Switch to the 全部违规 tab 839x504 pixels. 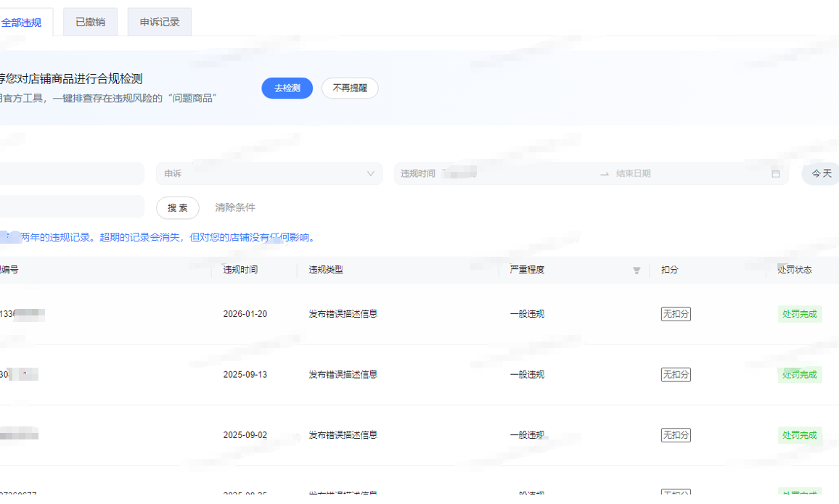(x=22, y=22)
